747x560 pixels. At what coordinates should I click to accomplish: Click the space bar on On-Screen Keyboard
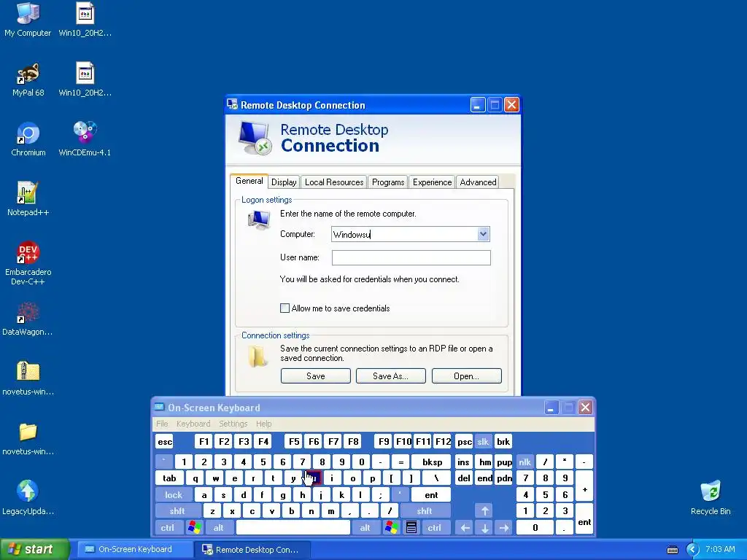(x=293, y=528)
